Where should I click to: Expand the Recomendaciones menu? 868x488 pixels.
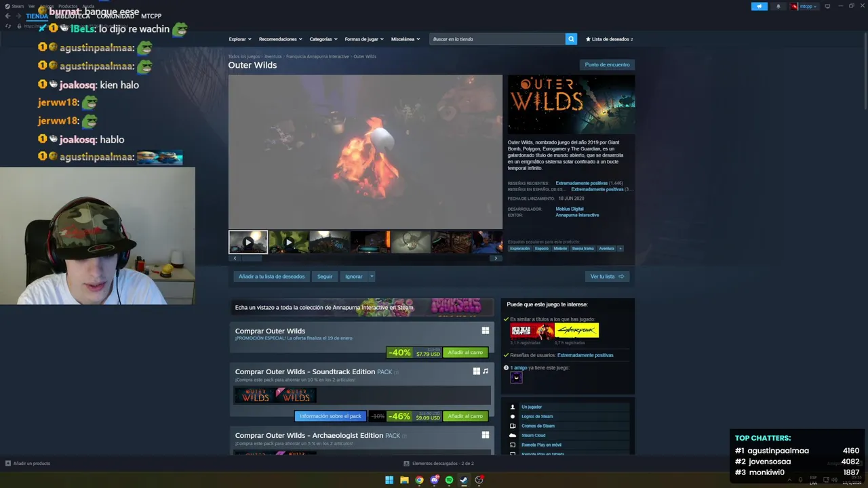pyautogui.click(x=280, y=39)
